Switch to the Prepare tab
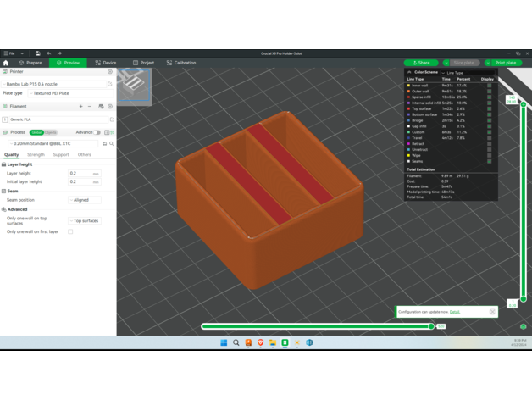This screenshot has height=400, width=532. 30,63
